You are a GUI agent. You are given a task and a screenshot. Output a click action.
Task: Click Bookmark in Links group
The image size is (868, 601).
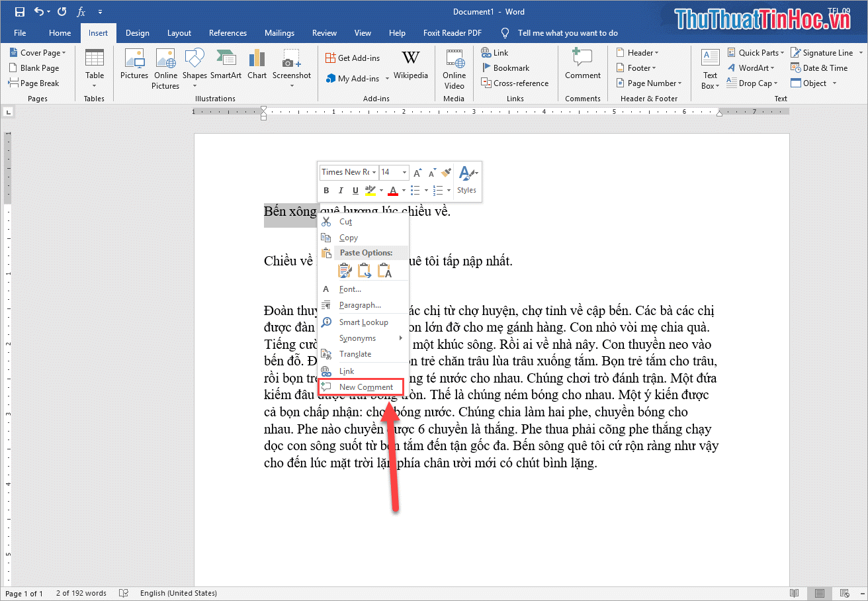coord(505,68)
